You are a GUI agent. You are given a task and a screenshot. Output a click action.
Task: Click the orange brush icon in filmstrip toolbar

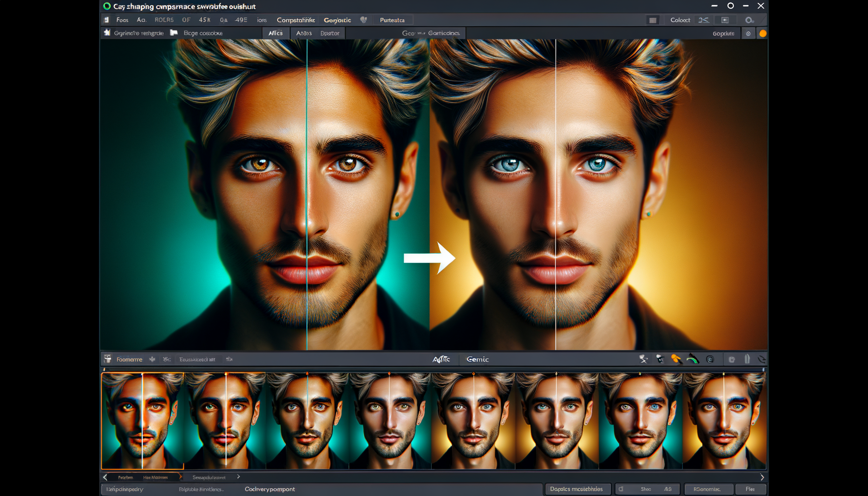676,359
